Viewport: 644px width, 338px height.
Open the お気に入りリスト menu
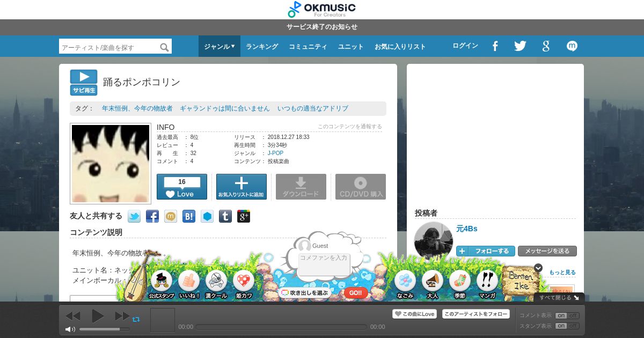(x=400, y=46)
